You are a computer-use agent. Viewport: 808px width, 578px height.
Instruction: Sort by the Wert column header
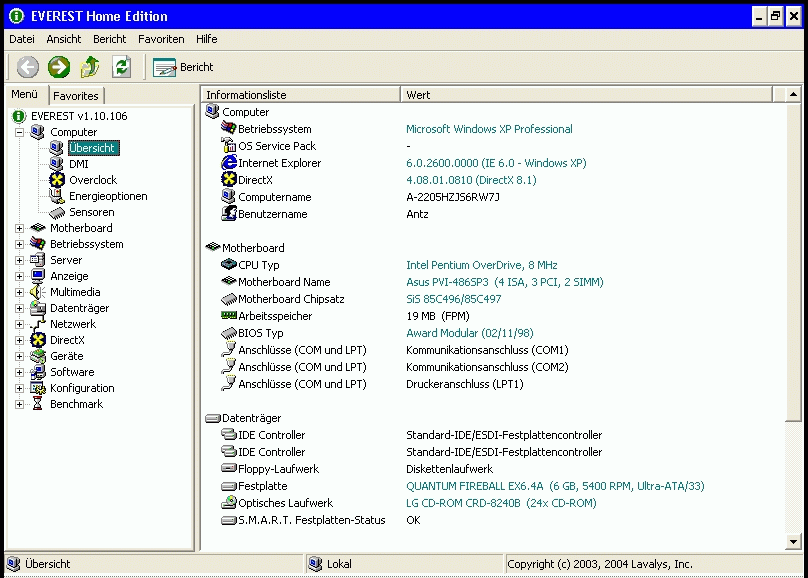pos(586,95)
